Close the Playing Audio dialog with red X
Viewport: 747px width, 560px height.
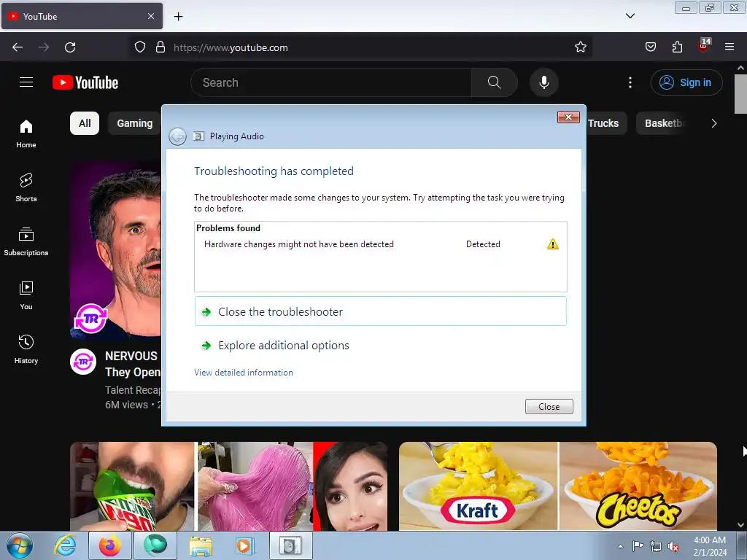[568, 117]
